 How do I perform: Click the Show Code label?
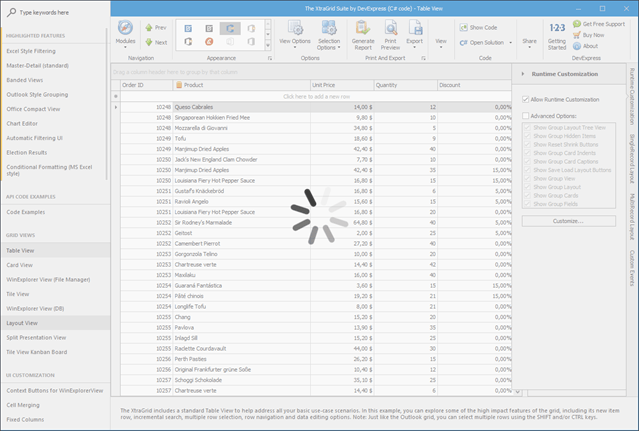483,28
